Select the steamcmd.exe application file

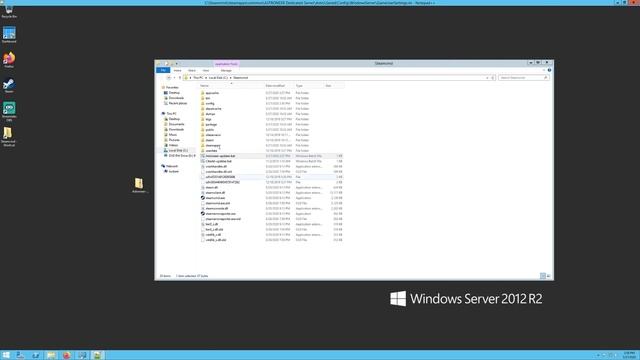215,198
